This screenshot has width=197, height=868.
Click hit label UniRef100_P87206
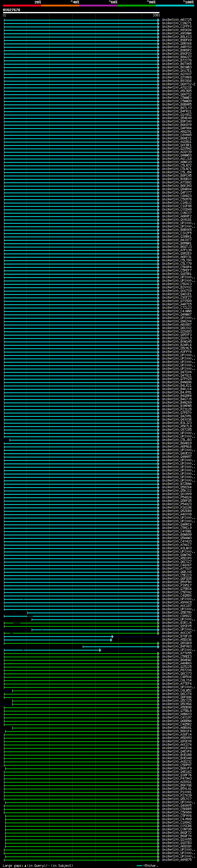click(x=177, y=670)
